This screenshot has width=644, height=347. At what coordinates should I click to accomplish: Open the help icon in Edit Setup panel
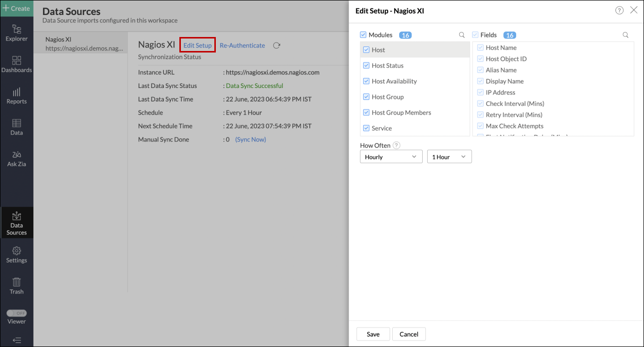pyautogui.click(x=619, y=10)
